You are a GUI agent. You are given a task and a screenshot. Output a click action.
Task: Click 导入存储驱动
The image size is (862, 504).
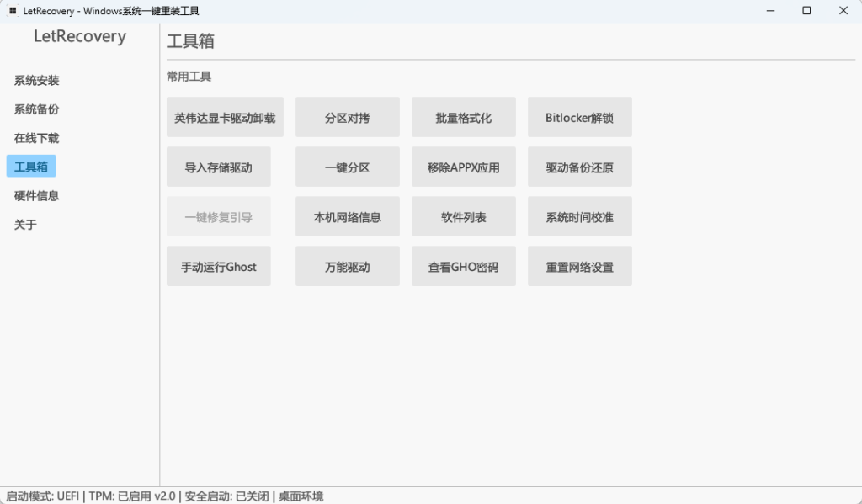219,167
